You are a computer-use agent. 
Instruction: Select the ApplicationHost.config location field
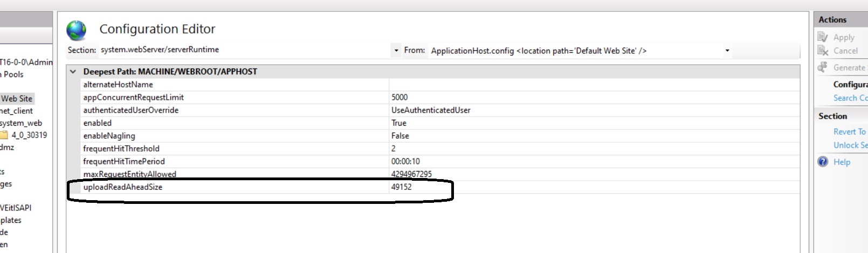576,50
